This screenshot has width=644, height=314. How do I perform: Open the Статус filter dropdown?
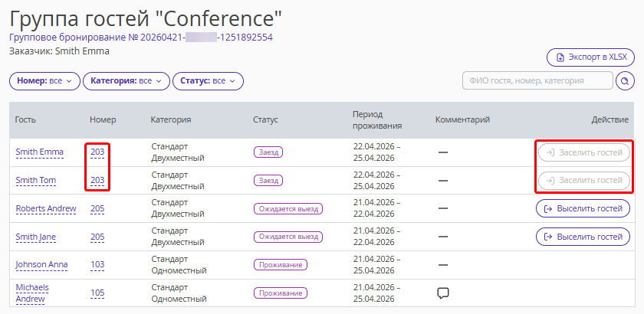coord(208,81)
